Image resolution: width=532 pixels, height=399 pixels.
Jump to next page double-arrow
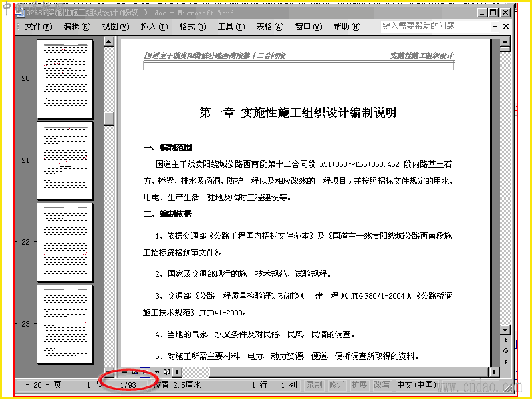pyautogui.click(x=505, y=361)
